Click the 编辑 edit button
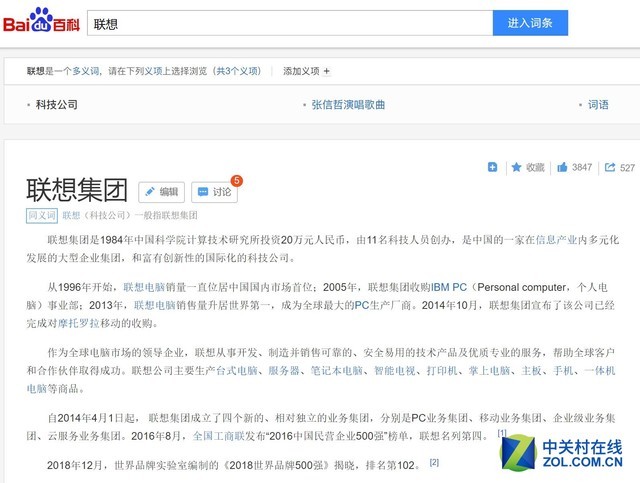 pos(161,192)
